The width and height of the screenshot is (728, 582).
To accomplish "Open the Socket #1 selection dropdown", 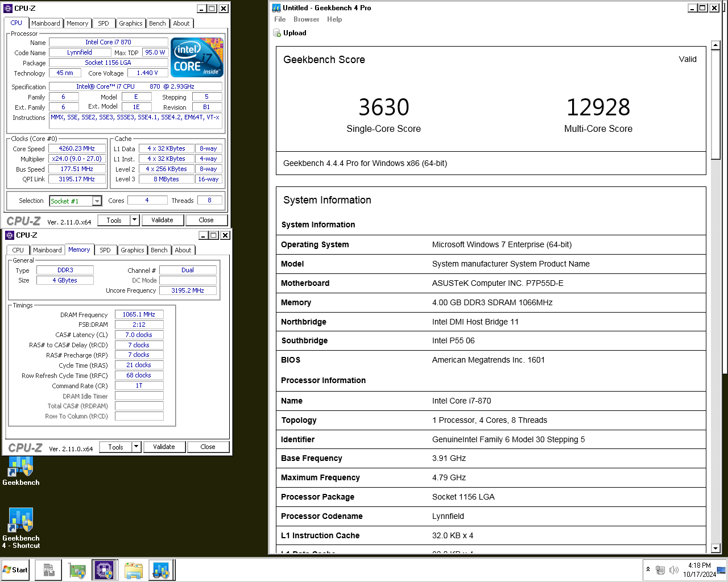I will (x=97, y=201).
